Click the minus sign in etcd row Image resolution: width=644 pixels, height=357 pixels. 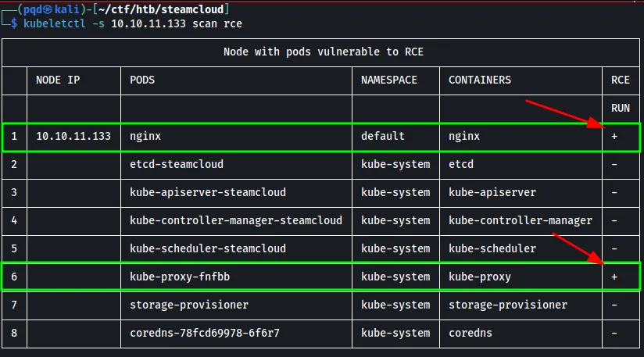614,164
